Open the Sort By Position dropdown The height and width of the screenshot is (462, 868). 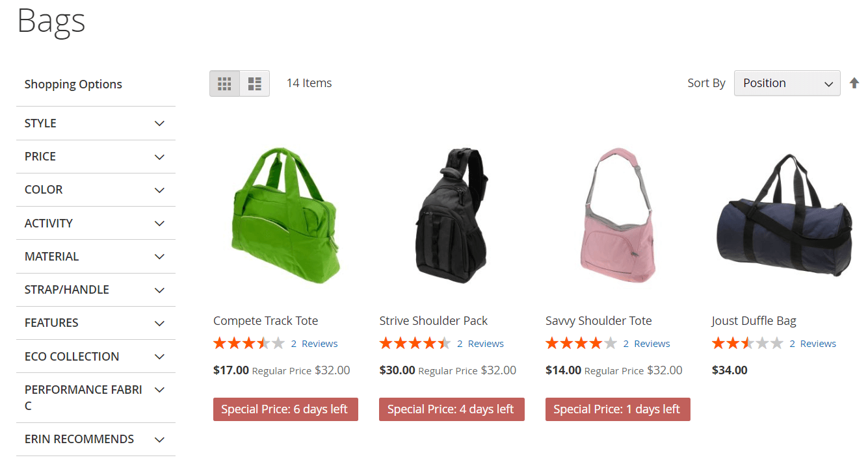(787, 83)
